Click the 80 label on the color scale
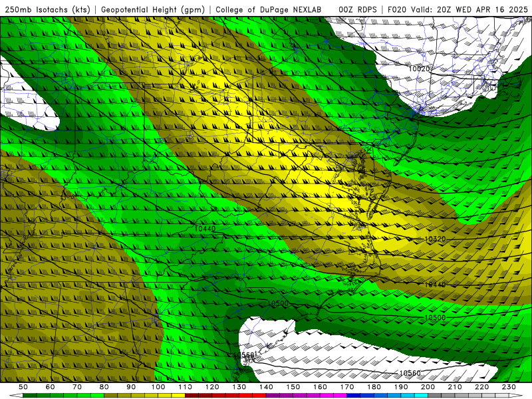This screenshot has height=399, width=532. pyautogui.click(x=104, y=387)
